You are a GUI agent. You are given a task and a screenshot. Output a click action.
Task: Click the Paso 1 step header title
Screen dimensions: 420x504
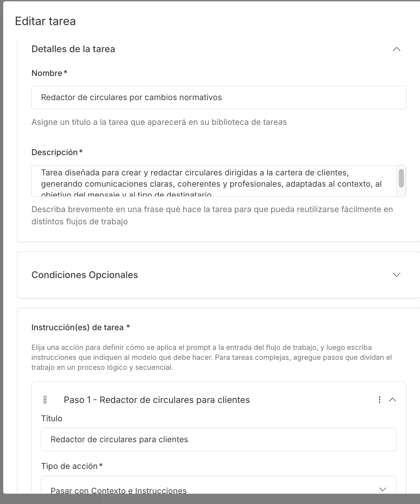157,400
